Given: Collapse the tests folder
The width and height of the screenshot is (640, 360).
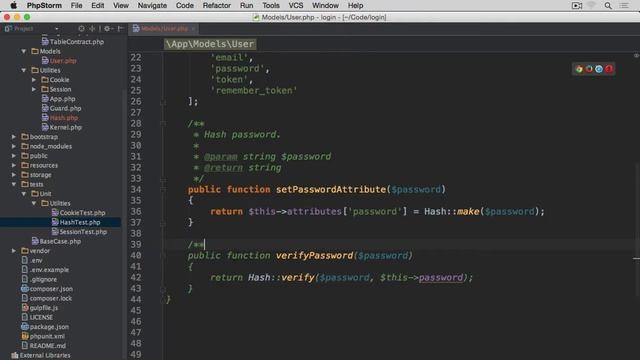Looking at the screenshot, I should (x=14, y=184).
